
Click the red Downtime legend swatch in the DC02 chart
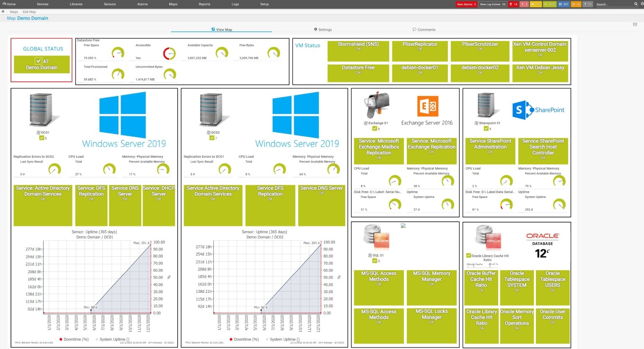(x=231, y=339)
